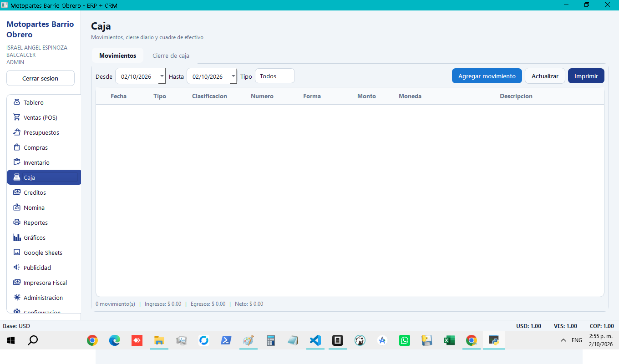Launch Visual Studio Code from taskbar
The width and height of the screenshot is (619, 364).
click(x=315, y=340)
